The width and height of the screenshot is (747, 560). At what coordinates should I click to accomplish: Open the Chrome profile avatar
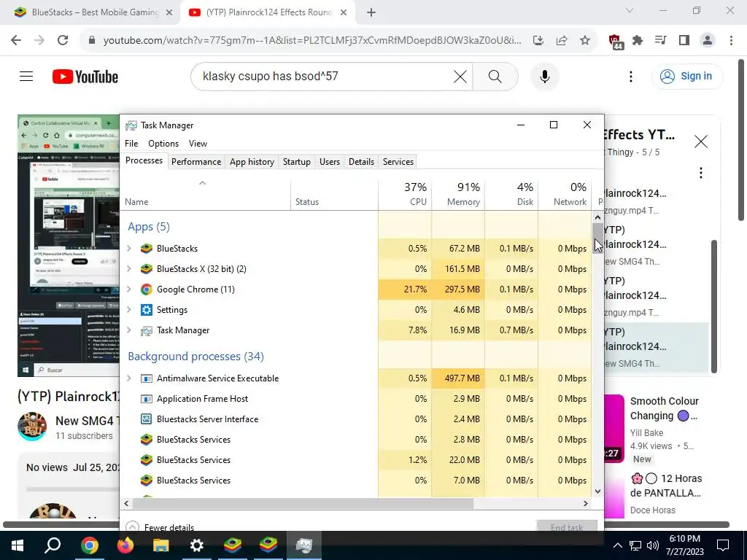coord(708,40)
